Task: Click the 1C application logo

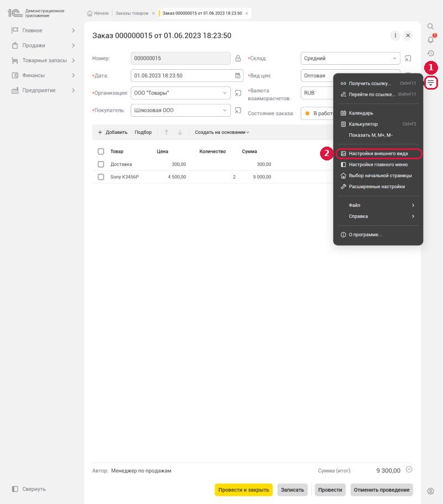Action: tap(15, 13)
